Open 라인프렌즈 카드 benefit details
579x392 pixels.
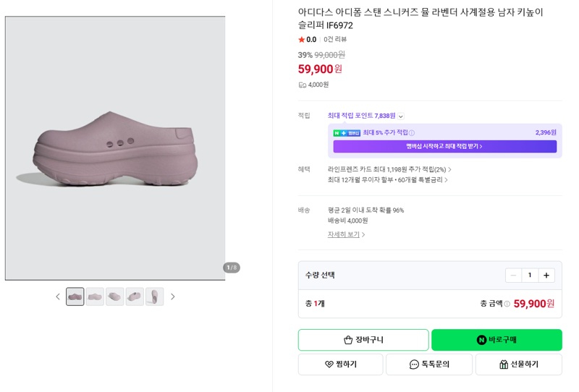click(x=389, y=169)
